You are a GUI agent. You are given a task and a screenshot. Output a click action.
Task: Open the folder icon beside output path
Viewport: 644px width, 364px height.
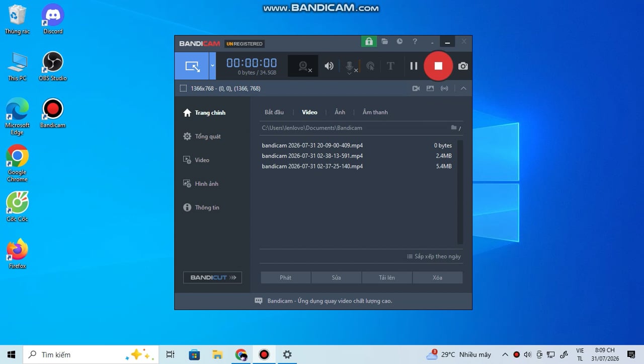(454, 128)
